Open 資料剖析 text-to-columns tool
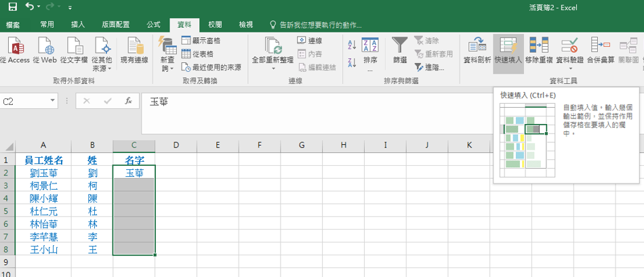 tap(477, 46)
